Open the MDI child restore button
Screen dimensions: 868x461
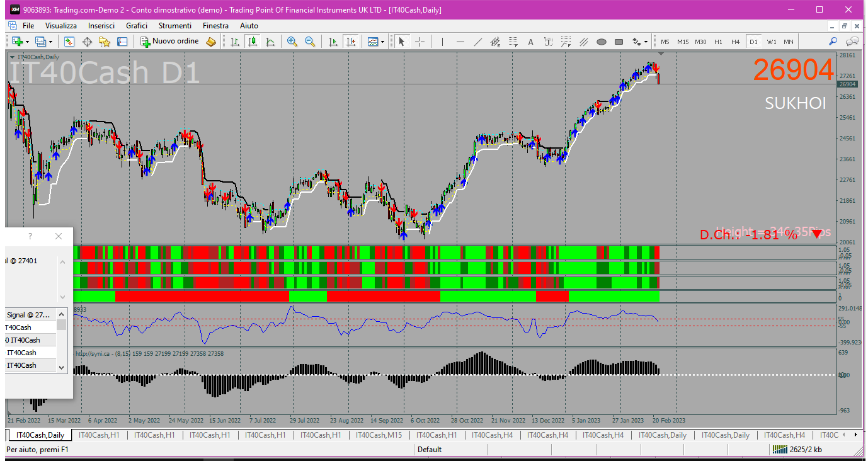(845, 26)
